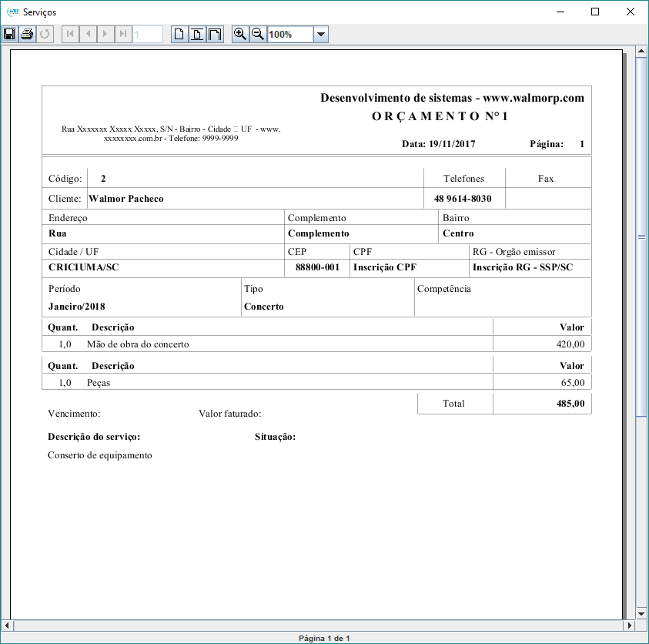Viewport: 649px width, 644px height.
Task: Toggle the actual size view button
Action: 179,34
